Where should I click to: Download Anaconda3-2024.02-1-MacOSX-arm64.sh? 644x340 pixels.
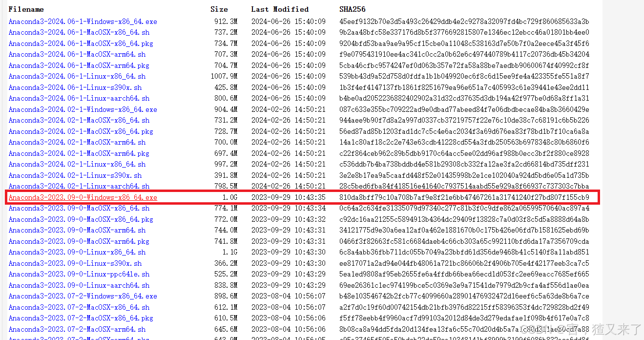click(x=77, y=142)
